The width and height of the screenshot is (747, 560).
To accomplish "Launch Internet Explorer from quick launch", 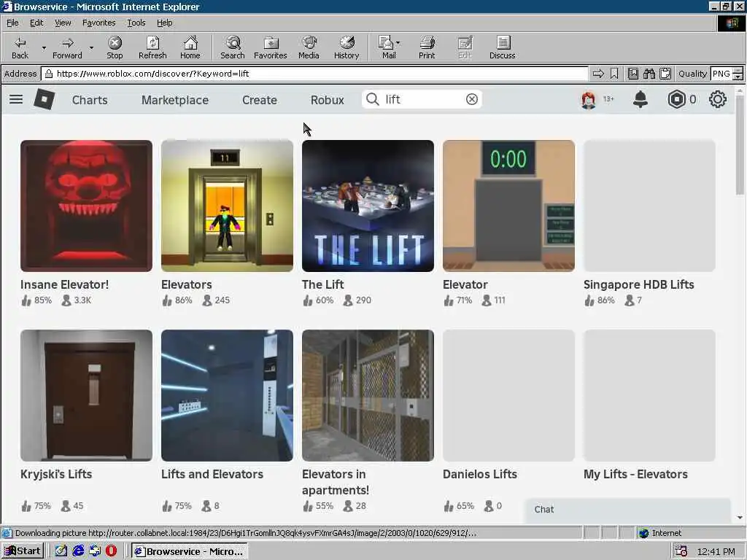I will (78, 551).
